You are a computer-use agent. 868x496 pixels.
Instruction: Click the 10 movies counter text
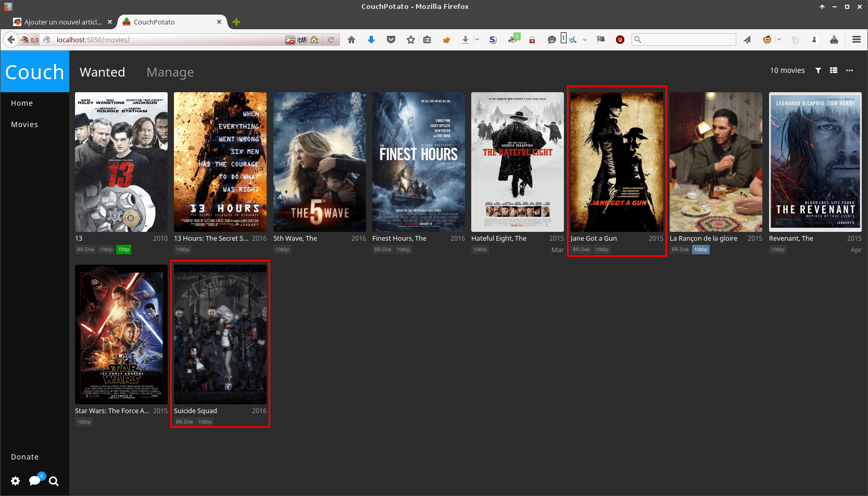(x=787, y=70)
